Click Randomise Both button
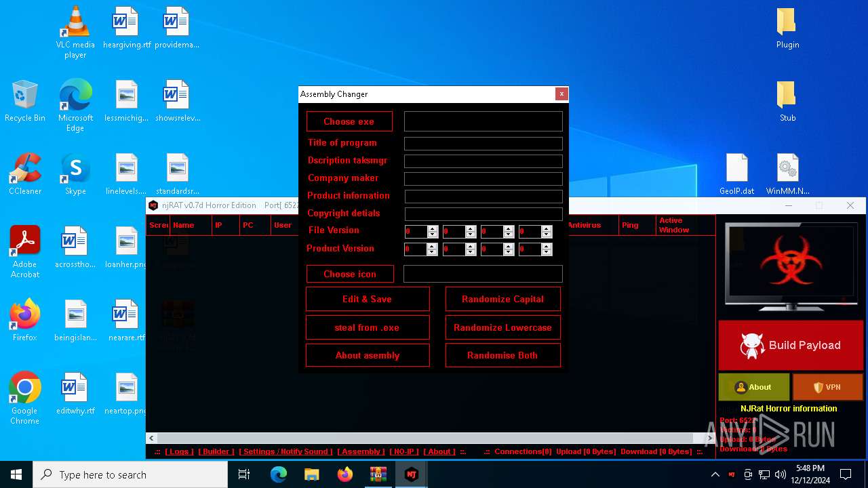Image resolution: width=868 pixels, height=488 pixels. point(503,355)
